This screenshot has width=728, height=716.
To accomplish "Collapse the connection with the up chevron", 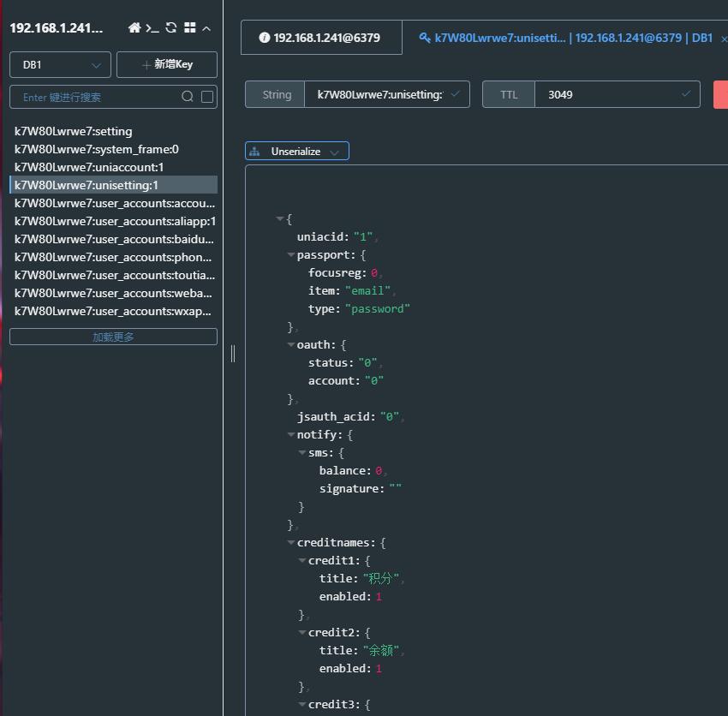I will click(x=206, y=29).
